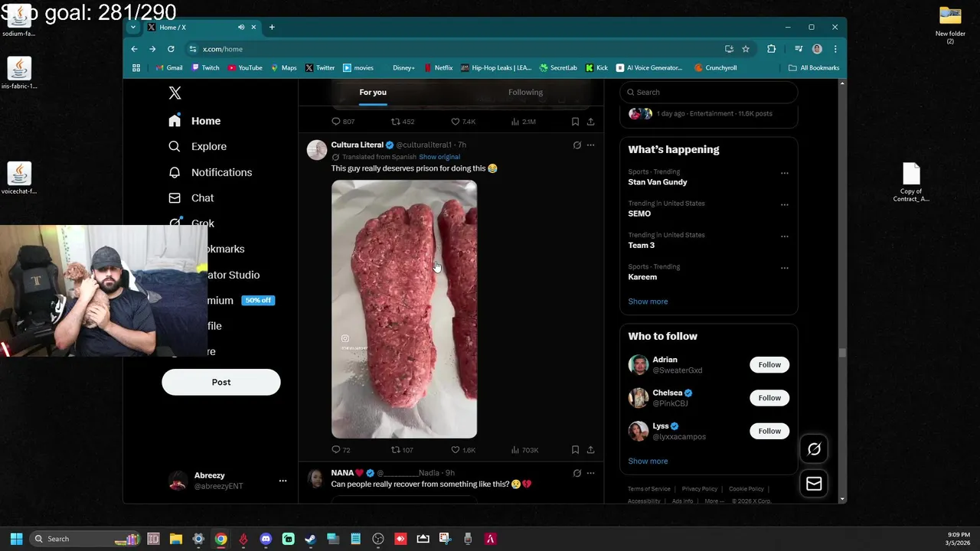Reply to the top post with 807 replies

point(342,122)
